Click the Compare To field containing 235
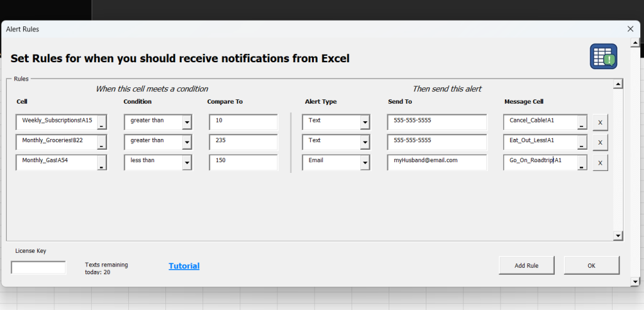The image size is (644, 310). [243, 142]
